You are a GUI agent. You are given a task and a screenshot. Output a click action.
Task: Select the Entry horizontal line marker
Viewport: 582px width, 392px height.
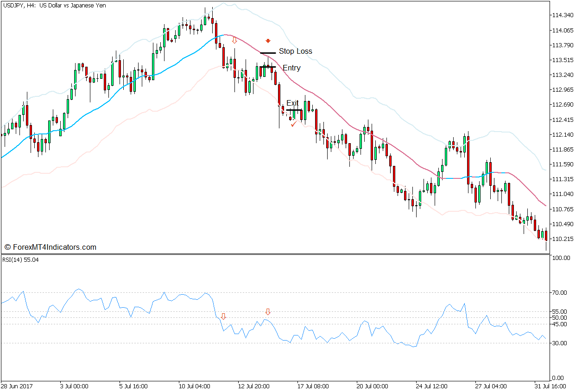click(x=269, y=68)
